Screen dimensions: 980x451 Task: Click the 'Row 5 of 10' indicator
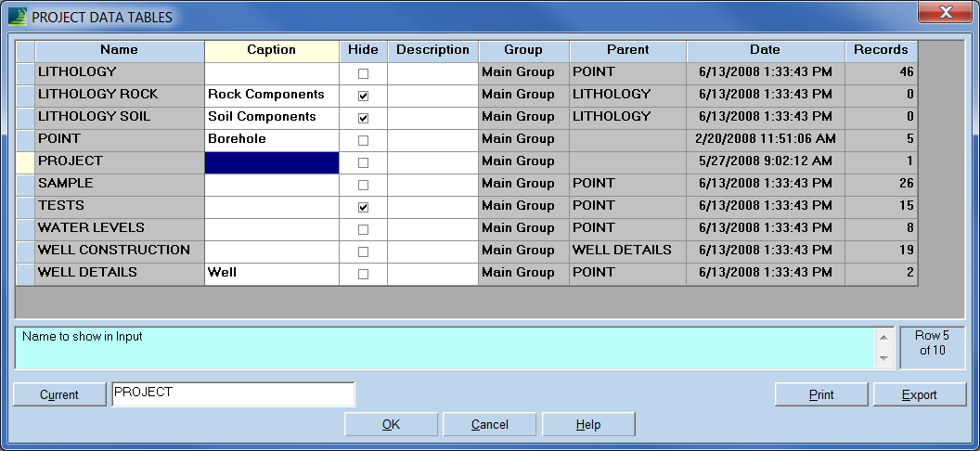point(933,347)
